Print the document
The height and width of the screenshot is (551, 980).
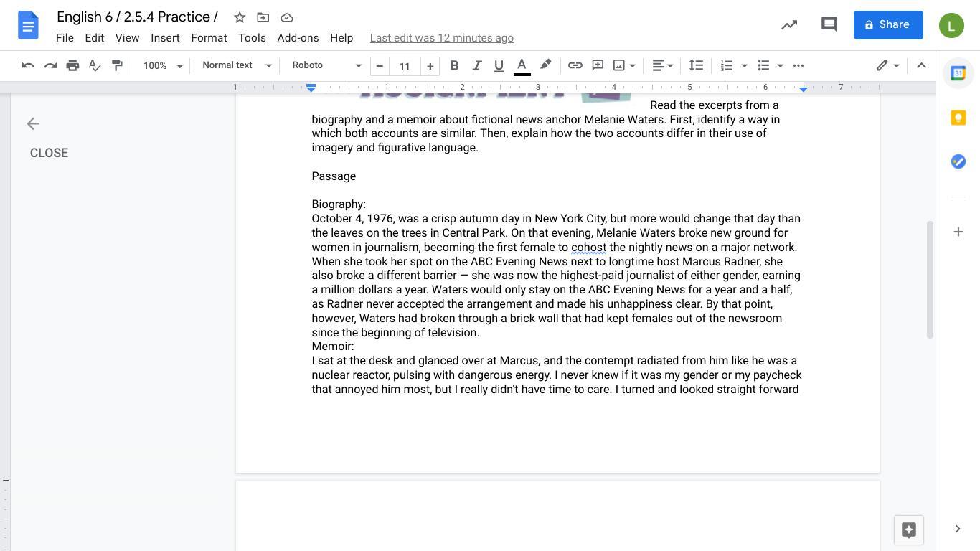pyautogui.click(x=72, y=65)
